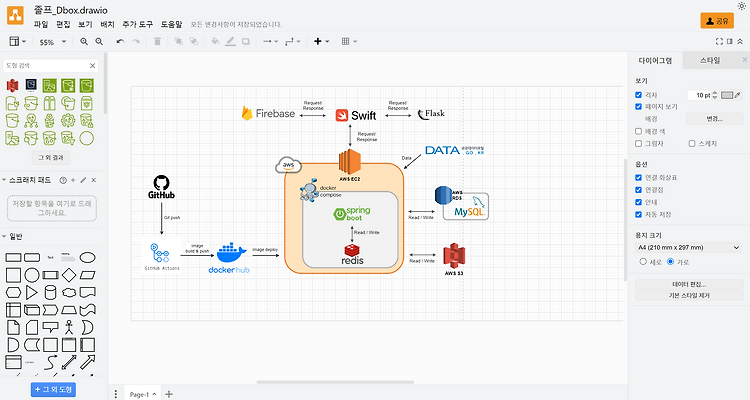The width and height of the screenshot is (750, 400).
Task: Collapse the toolbar with the double-chevron icon
Action: (740, 42)
